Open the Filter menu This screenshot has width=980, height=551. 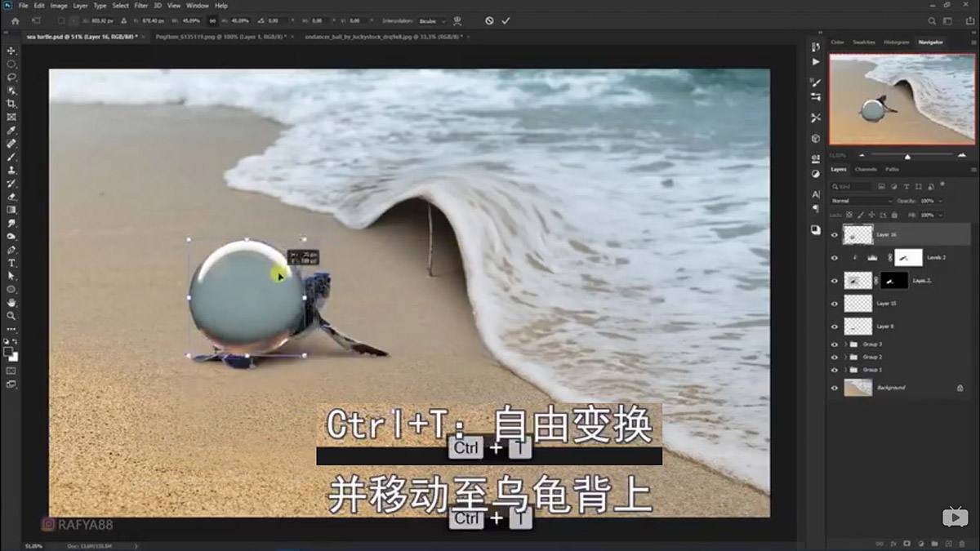coord(140,6)
